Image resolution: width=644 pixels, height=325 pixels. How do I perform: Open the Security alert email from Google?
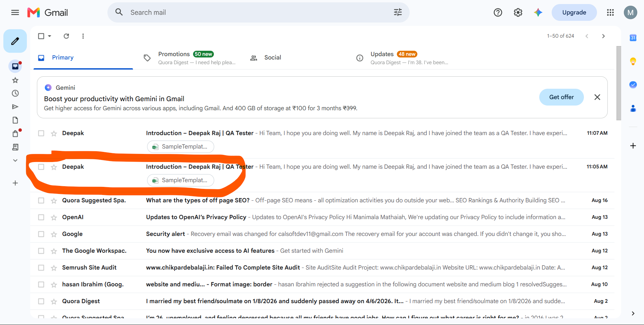point(322,234)
